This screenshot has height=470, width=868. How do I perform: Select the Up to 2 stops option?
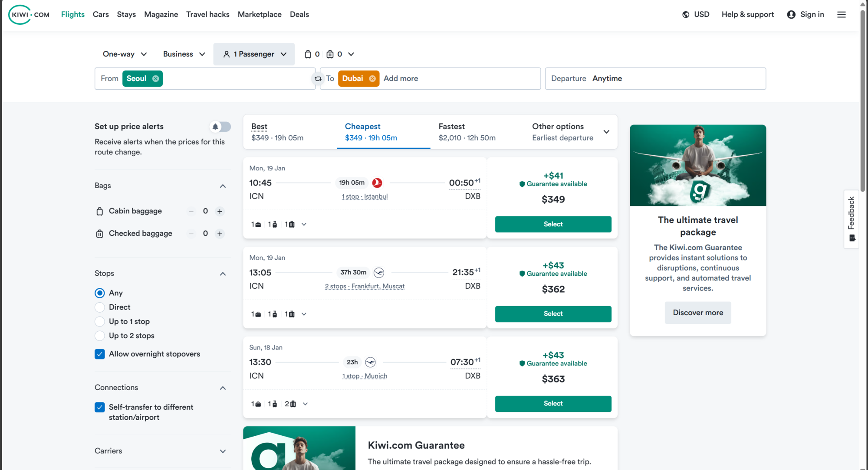pyautogui.click(x=100, y=336)
